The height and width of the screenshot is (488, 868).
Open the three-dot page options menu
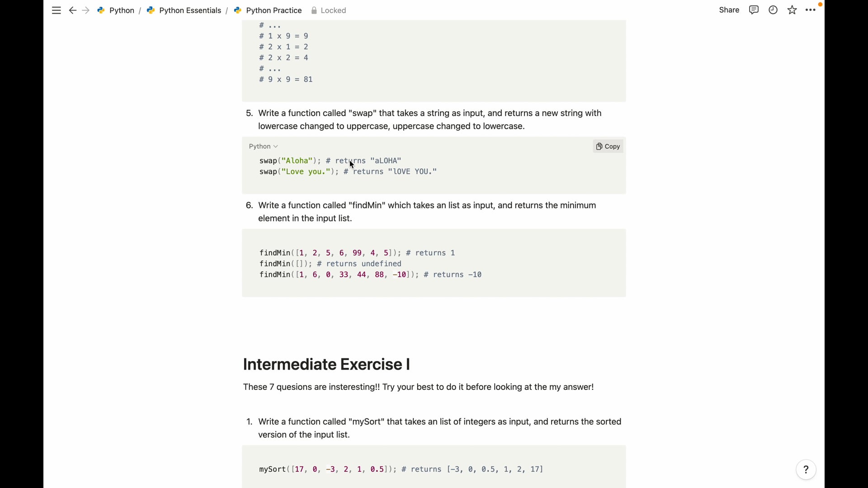[x=811, y=10]
